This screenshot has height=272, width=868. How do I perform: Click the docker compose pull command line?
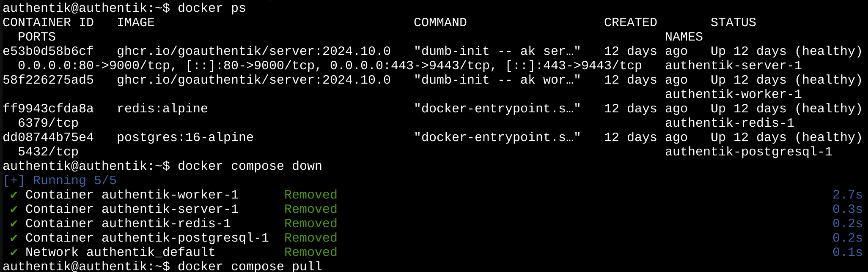pyautogui.click(x=162, y=266)
